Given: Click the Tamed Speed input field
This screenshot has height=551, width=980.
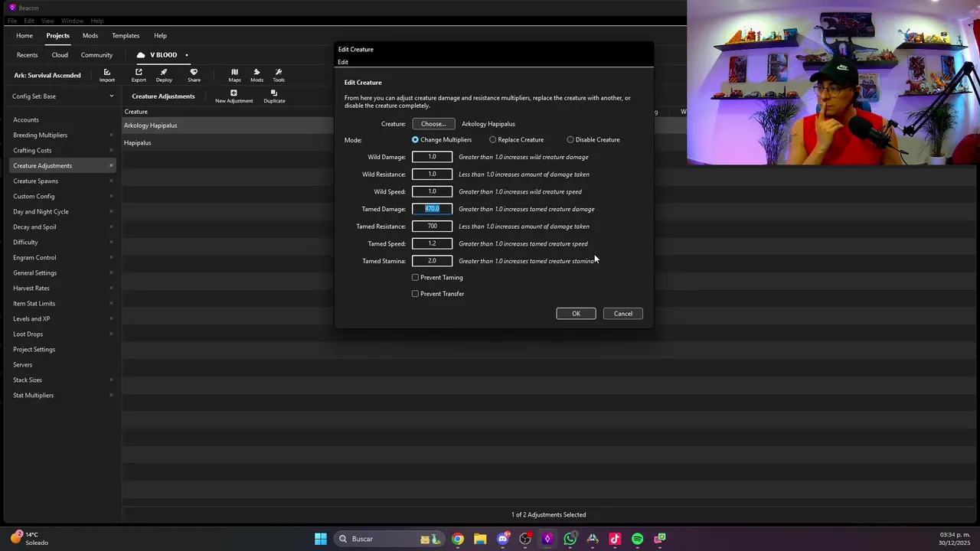Looking at the screenshot, I should [x=432, y=243].
